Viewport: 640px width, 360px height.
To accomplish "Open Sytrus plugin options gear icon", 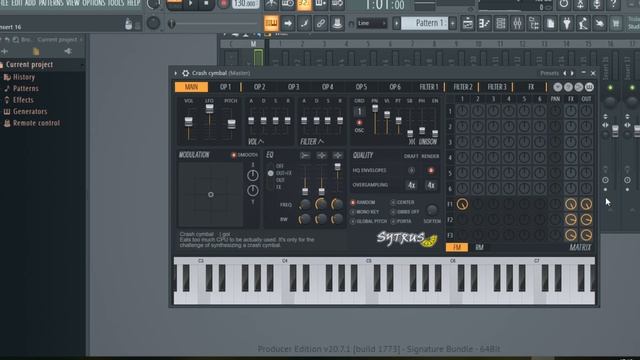I will click(x=185, y=73).
